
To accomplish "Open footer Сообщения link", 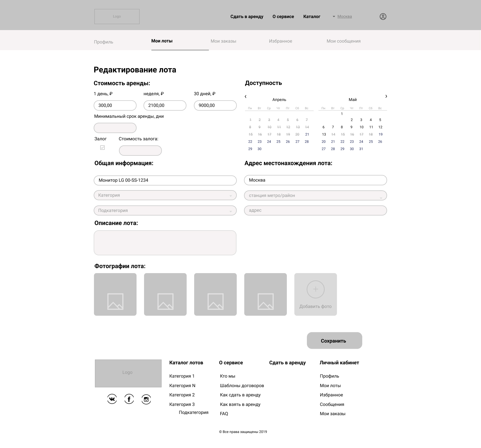I will pyautogui.click(x=332, y=404).
